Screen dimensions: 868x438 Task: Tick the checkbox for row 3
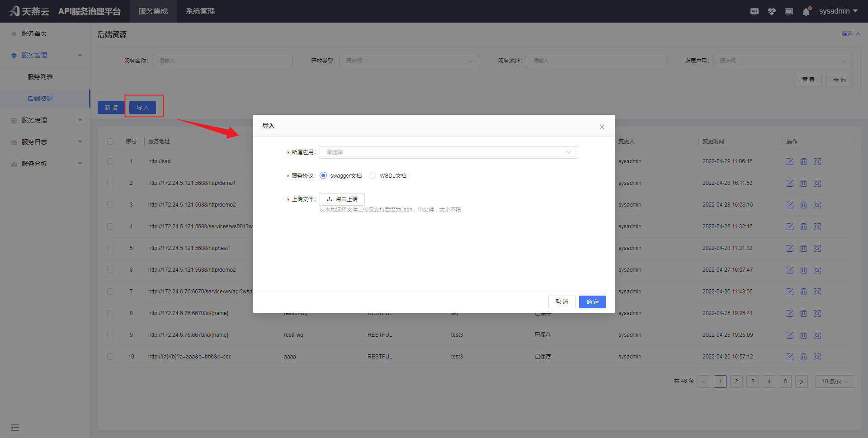pos(110,205)
